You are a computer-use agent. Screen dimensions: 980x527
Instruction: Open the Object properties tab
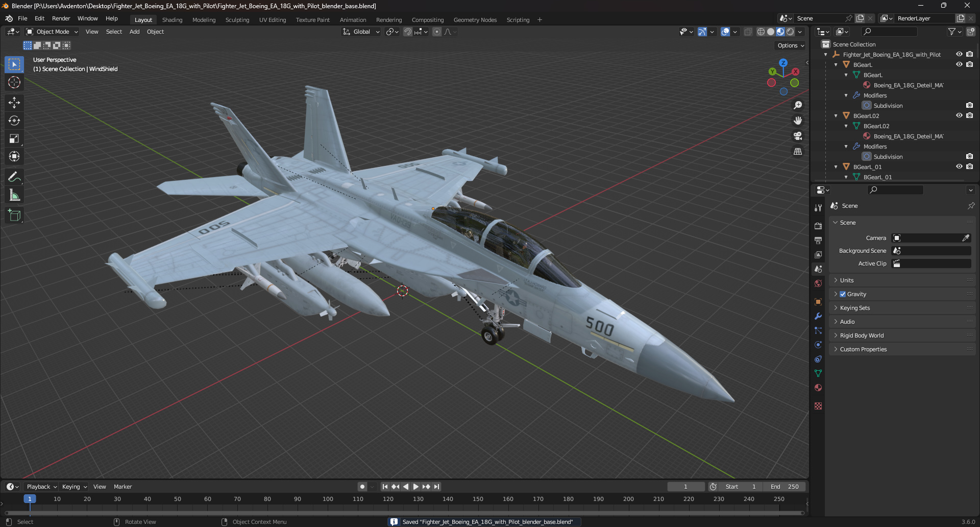pos(818,302)
